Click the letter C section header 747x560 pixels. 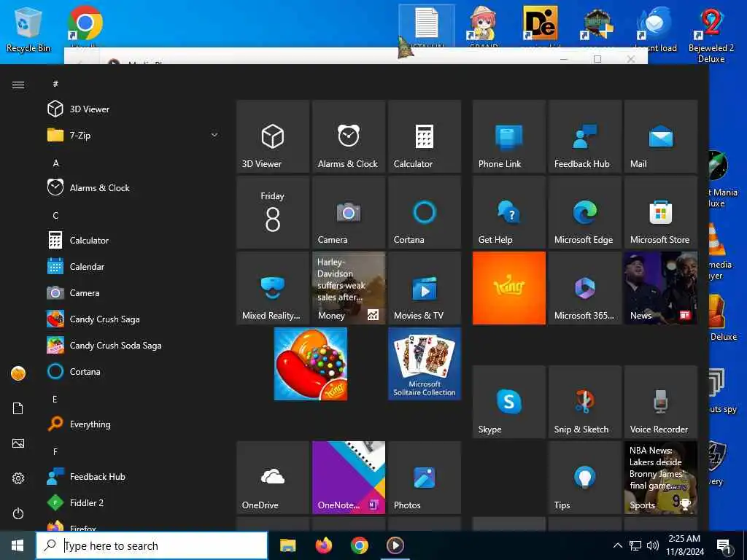tap(55, 216)
